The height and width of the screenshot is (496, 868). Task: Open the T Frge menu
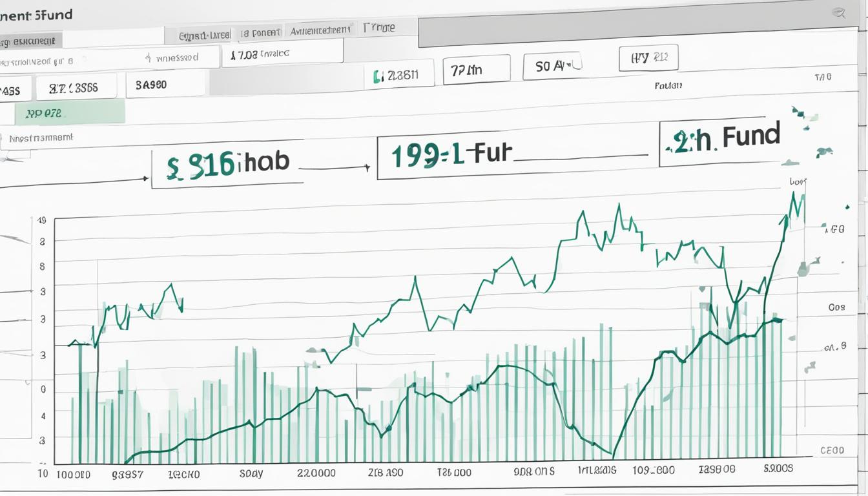coord(381,27)
